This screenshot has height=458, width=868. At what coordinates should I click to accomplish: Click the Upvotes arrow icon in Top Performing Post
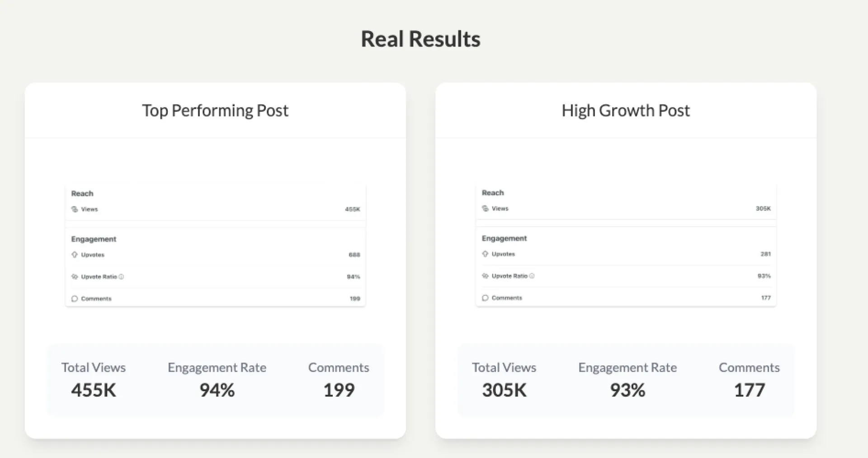coord(75,255)
